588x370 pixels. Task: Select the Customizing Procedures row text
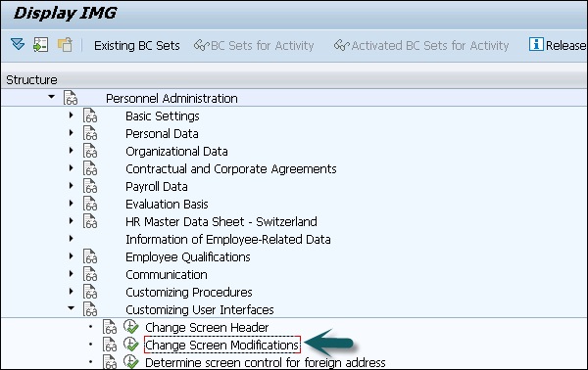pos(189,292)
